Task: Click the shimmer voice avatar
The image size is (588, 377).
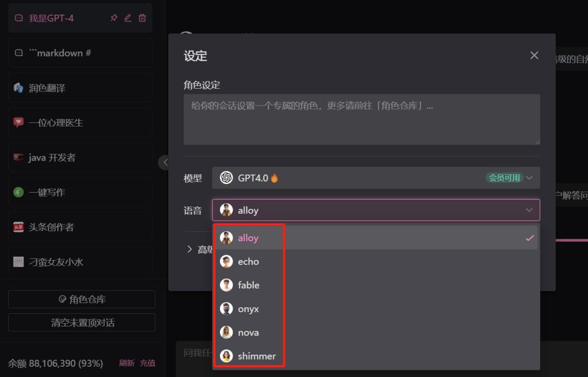Action: (226, 356)
